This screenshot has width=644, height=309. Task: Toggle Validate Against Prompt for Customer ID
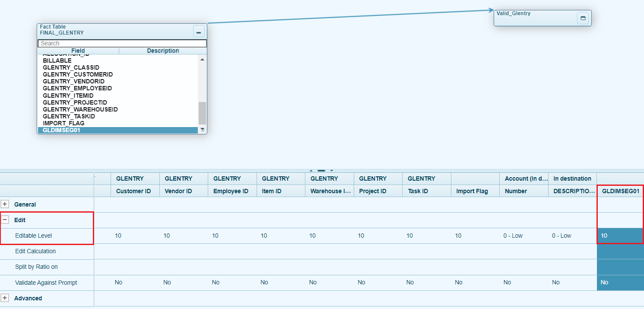pyautogui.click(x=118, y=282)
